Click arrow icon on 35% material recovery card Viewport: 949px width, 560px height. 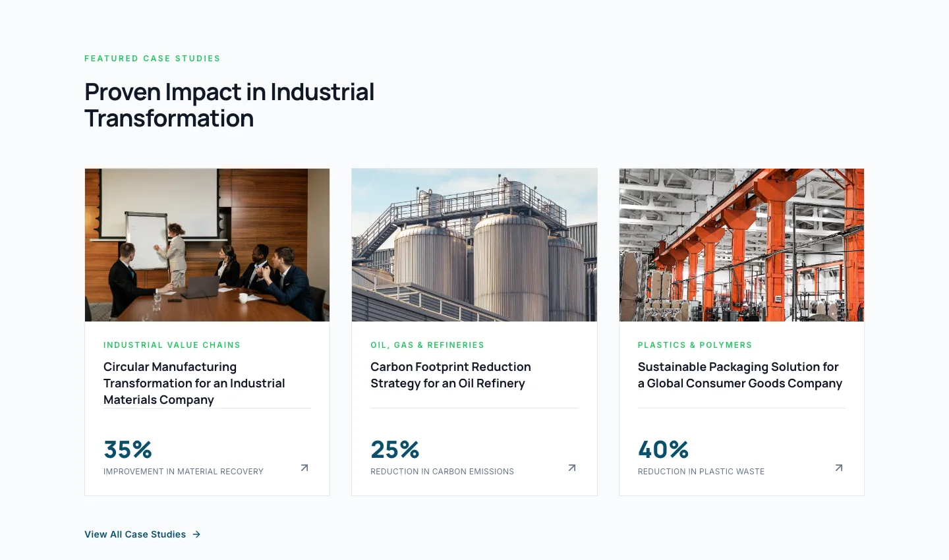(x=304, y=468)
